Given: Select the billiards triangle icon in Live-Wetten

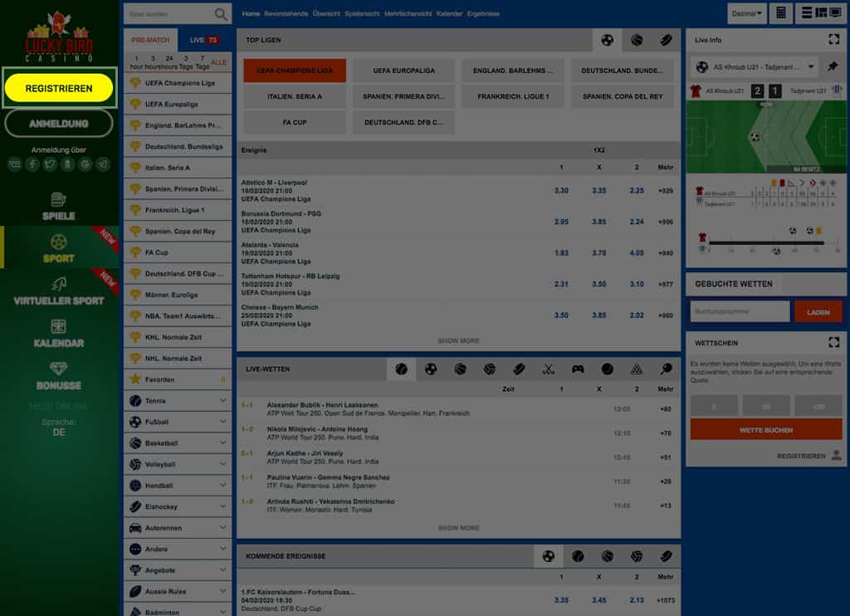Looking at the screenshot, I should (637, 369).
